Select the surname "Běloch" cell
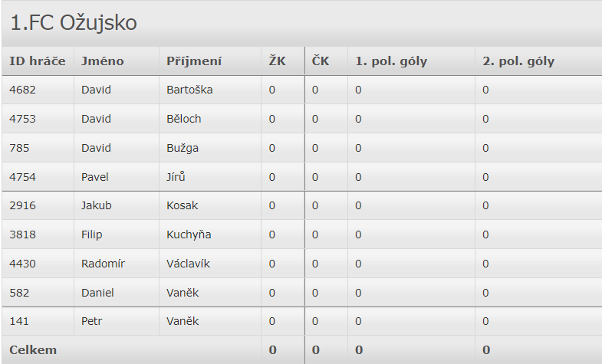This screenshot has width=602, height=364. (x=183, y=119)
